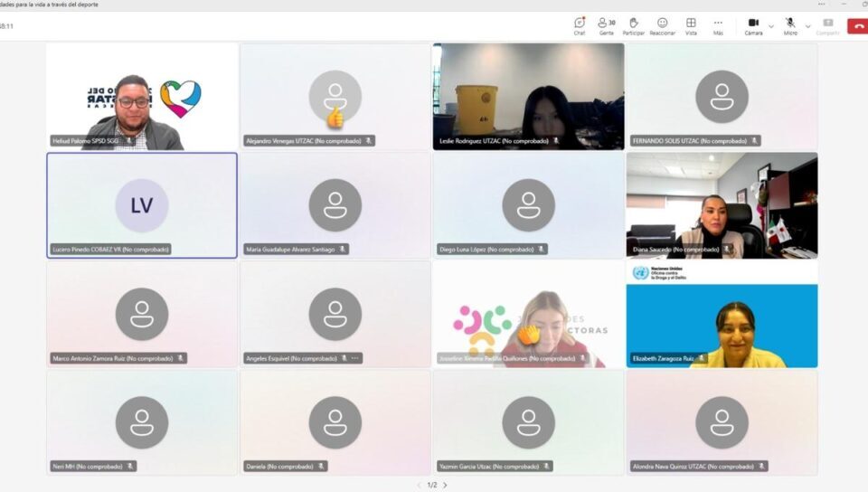Click the window title bar ellipsis menu
This screenshot has height=492, width=868.
[x=822, y=5]
